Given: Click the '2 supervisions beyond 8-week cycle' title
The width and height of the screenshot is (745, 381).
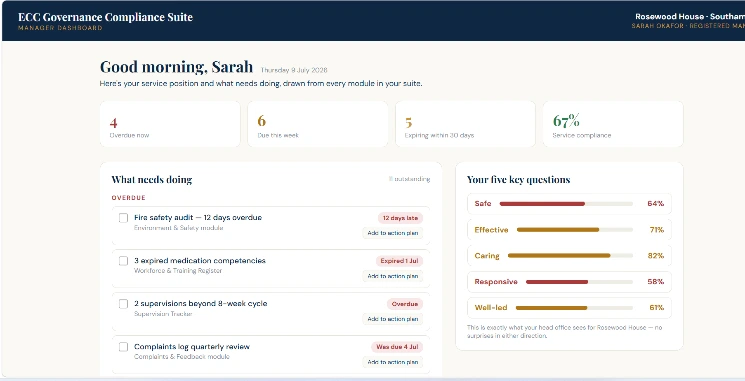Looking at the screenshot, I should click(201, 304).
